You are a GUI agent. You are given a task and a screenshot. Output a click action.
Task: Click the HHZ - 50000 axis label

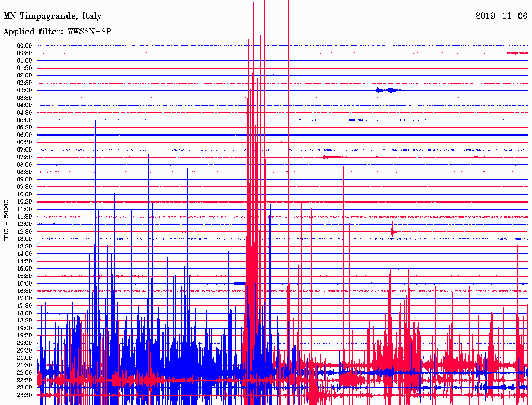(x=6, y=220)
